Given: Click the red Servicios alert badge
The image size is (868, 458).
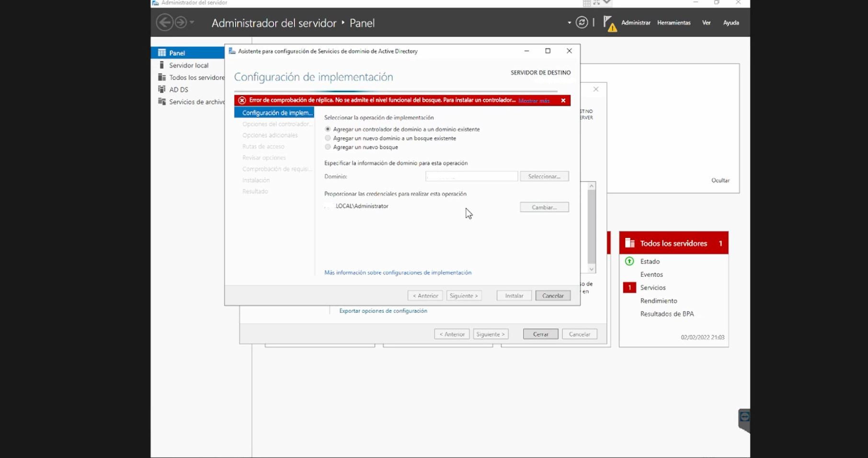Looking at the screenshot, I should [629, 287].
